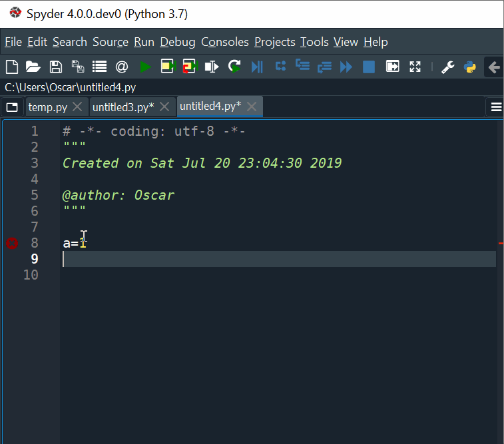Click the Spyder logo in the title bar
The height and width of the screenshot is (444, 504).
[15, 13]
